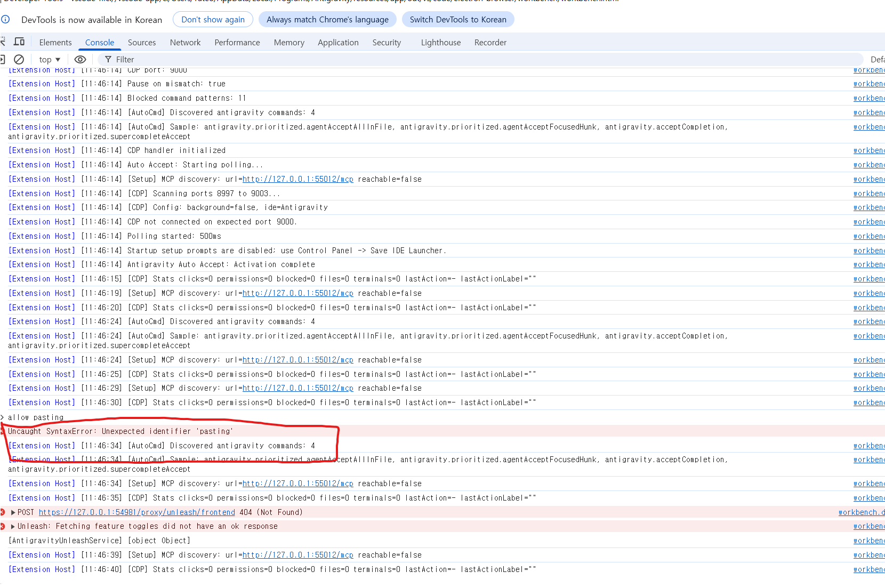This screenshot has height=588, width=885.
Task: Click the 'AntigravityUnleashService [object Object]' log
Action: pyautogui.click(x=99, y=541)
